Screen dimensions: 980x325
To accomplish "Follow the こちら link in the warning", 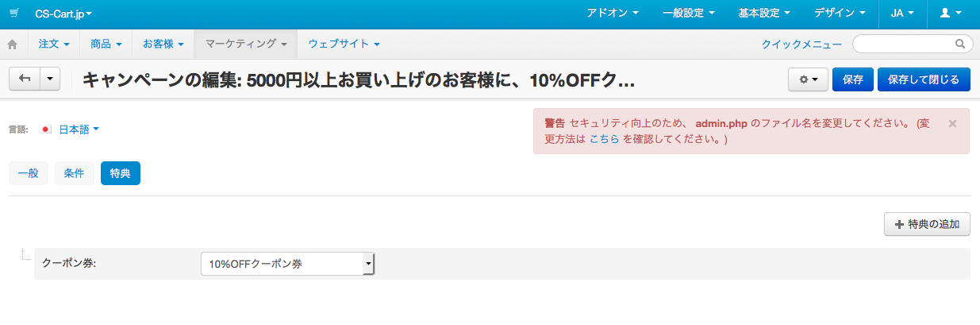I will coord(604,138).
